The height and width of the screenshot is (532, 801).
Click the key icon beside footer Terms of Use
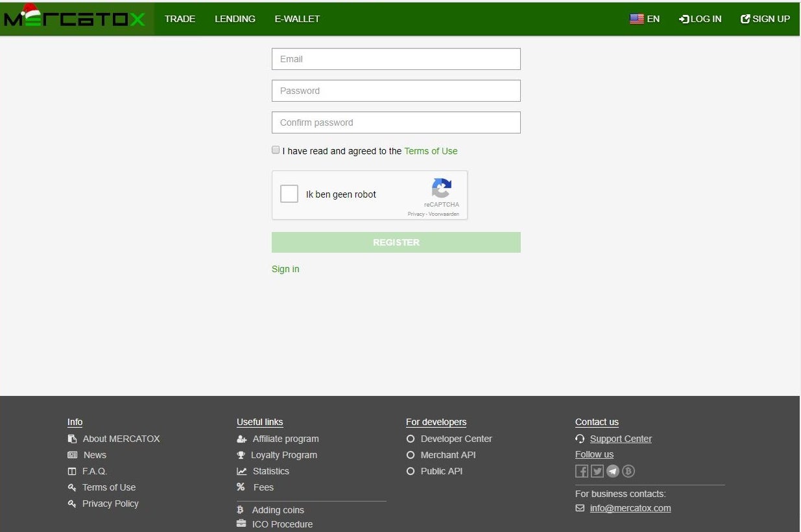(x=72, y=487)
